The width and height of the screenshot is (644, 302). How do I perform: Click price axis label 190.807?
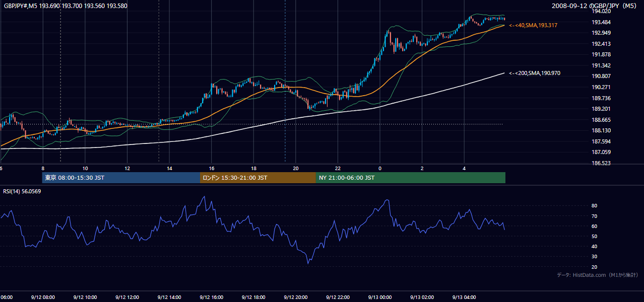601,77
